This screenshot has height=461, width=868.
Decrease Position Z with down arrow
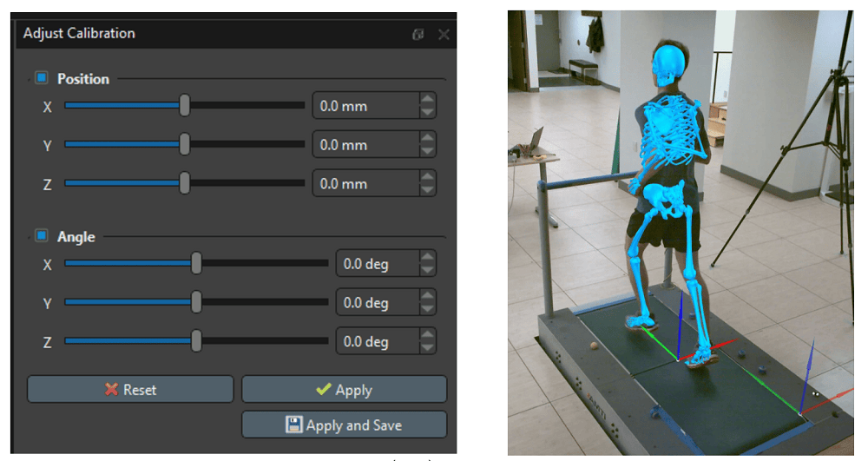427,189
